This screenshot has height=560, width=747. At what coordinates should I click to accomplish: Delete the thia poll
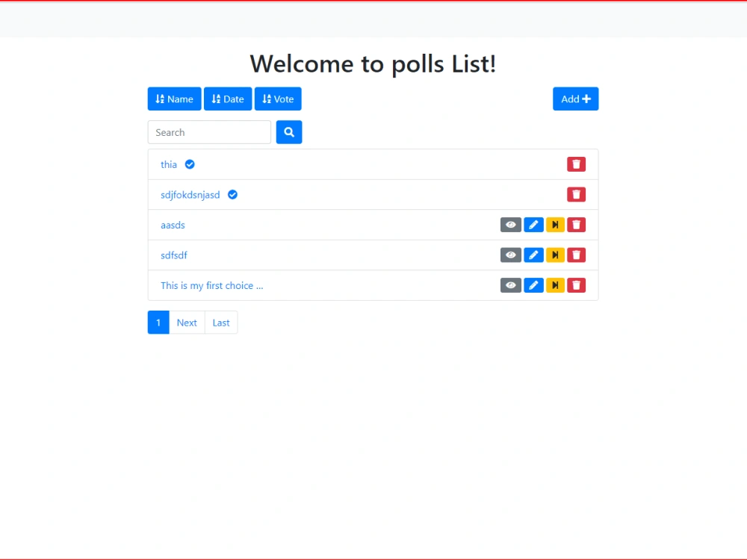click(x=576, y=164)
